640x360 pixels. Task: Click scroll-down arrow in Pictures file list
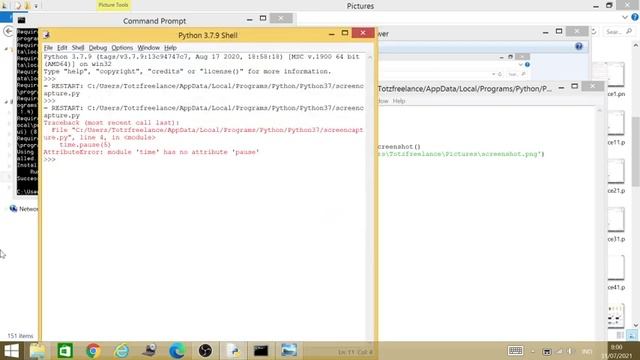coord(636,325)
